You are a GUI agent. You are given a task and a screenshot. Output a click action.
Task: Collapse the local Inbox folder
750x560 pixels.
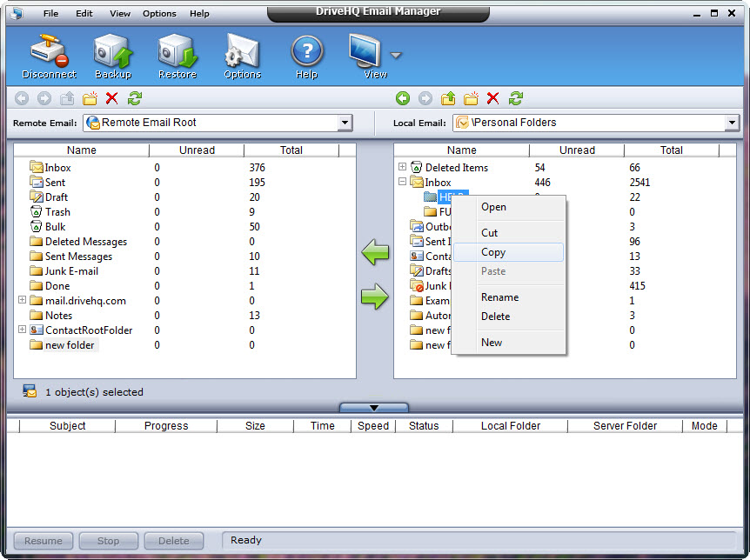(x=402, y=182)
